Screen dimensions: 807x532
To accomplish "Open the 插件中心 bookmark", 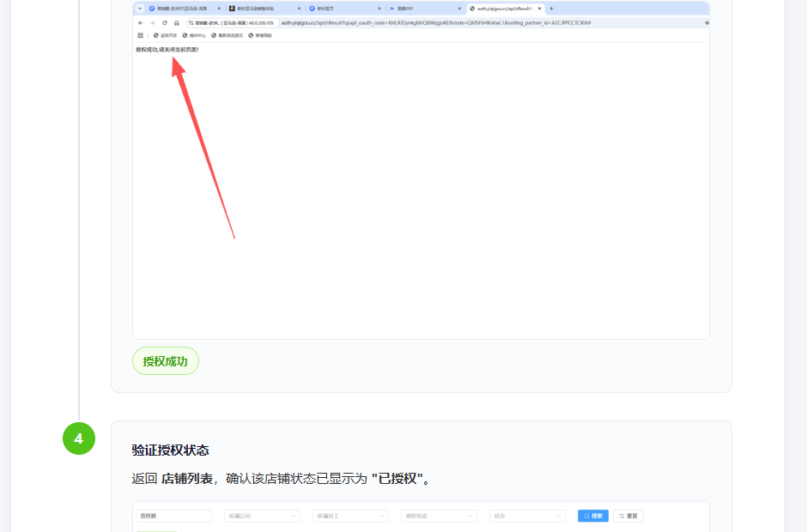I will [x=194, y=35].
